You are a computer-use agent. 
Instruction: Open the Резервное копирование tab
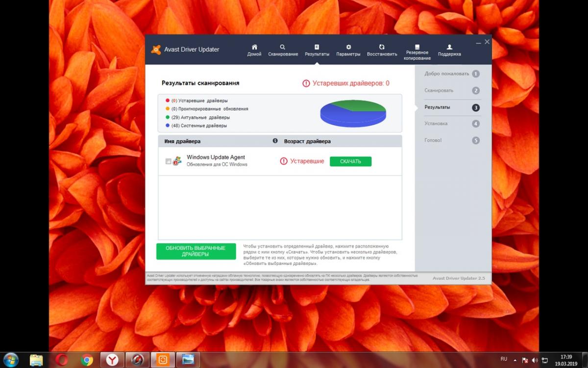pyautogui.click(x=417, y=52)
